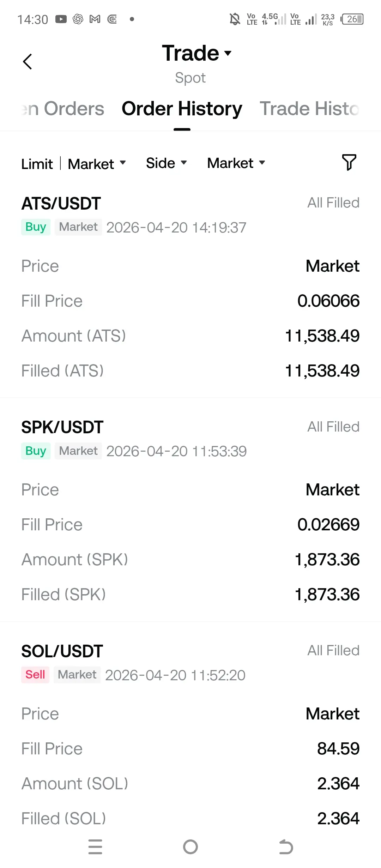Tap the muted bell icon in status bar
The image size is (381, 868).
click(x=235, y=19)
